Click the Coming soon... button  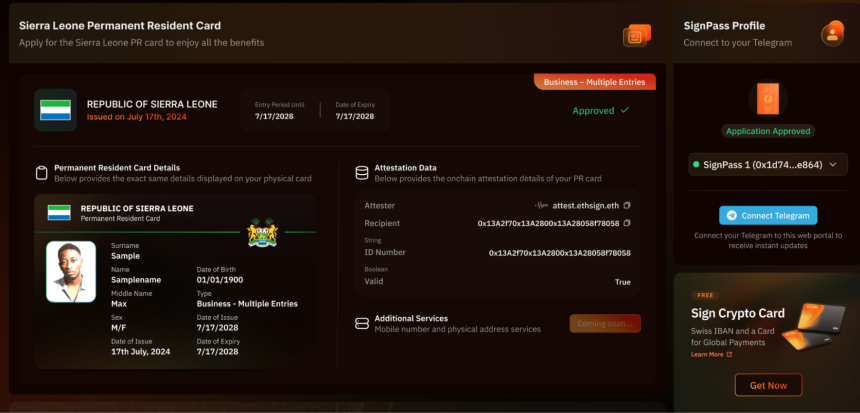click(605, 324)
